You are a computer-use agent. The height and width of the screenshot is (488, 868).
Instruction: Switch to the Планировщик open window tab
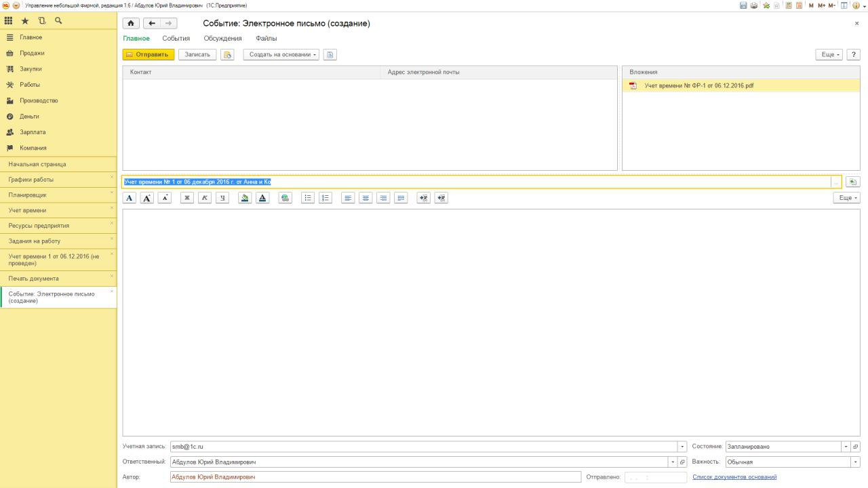point(58,195)
